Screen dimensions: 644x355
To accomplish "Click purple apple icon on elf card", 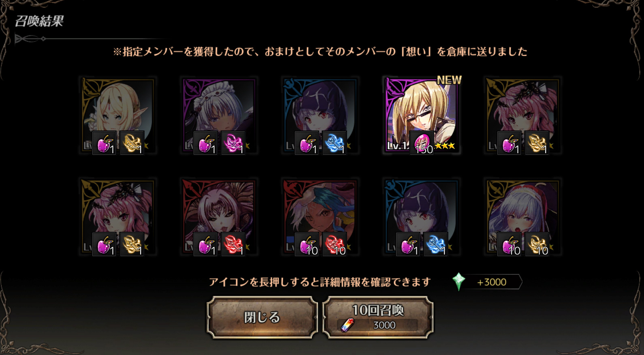I will point(104,143).
